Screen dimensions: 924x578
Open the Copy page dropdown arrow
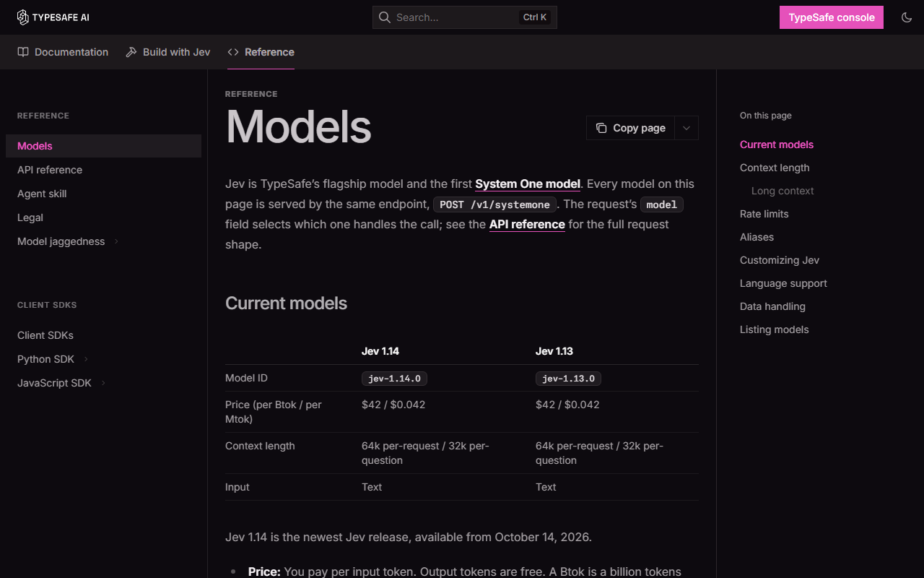coord(687,128)
